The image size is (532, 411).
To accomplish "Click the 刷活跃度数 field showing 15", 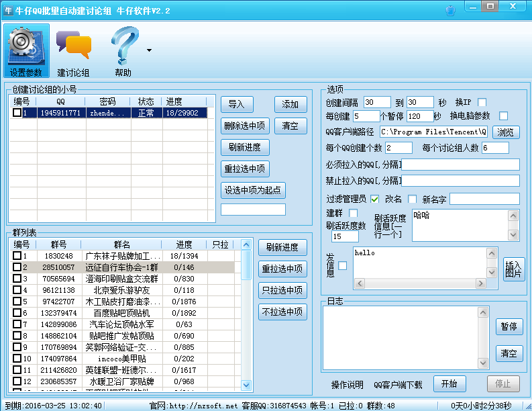I will [345, 236].
